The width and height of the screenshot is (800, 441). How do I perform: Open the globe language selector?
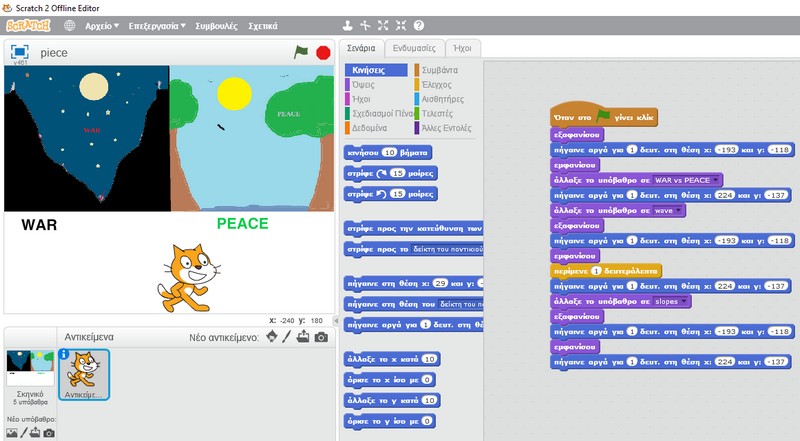69,25
